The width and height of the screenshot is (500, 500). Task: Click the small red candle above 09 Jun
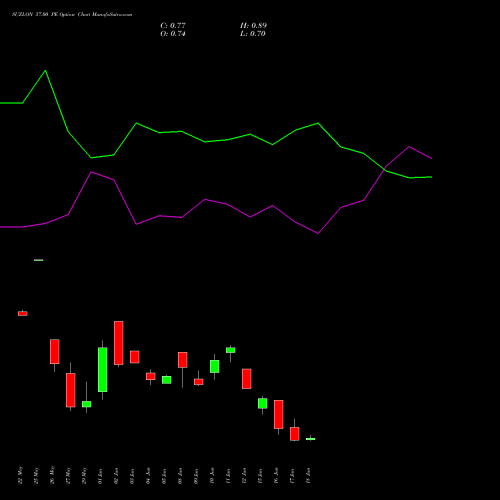(x=199, y=382)
